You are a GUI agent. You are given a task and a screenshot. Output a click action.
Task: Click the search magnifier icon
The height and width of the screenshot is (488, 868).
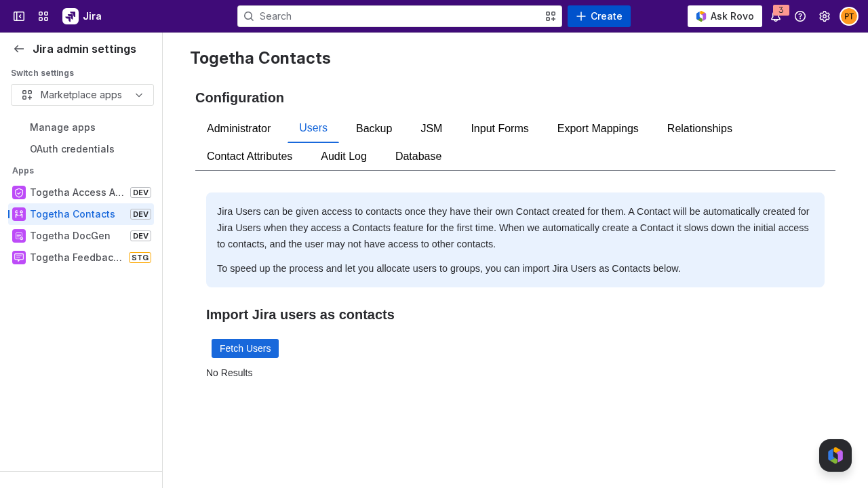pos(249,16)
